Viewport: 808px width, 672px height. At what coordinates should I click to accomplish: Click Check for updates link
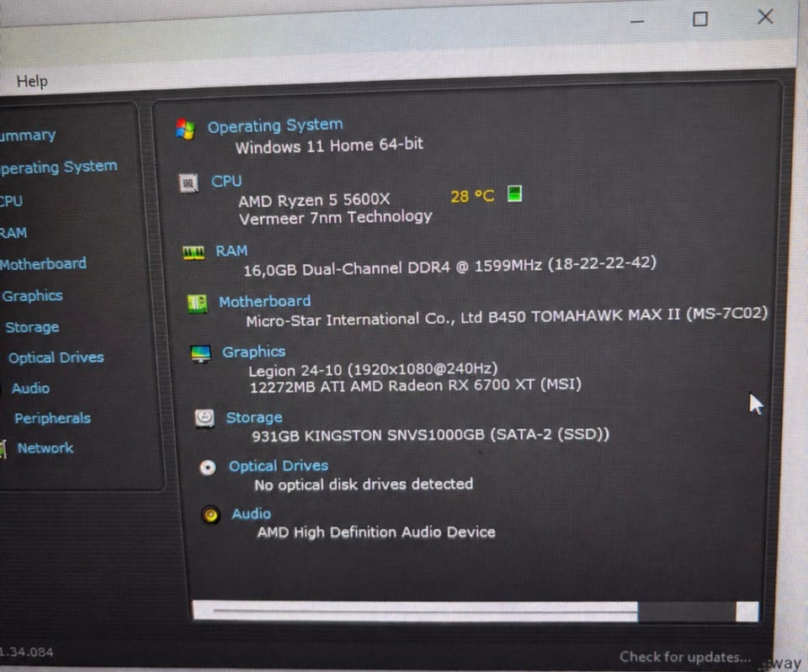coord(685,657)
